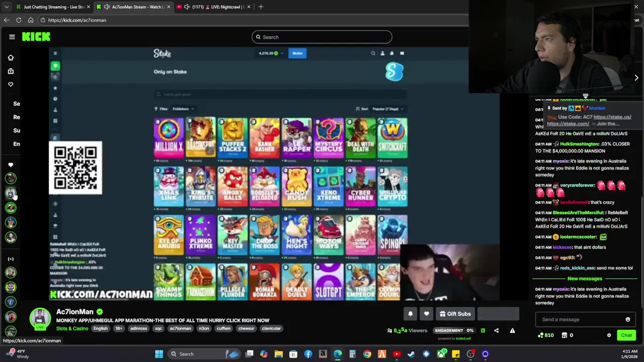Select the xqc tag

pyautogui.click(x=158, y=328)
